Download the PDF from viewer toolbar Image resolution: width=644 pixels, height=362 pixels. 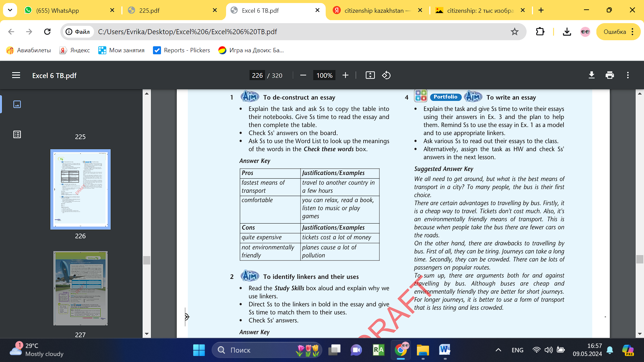click(591, 75)
